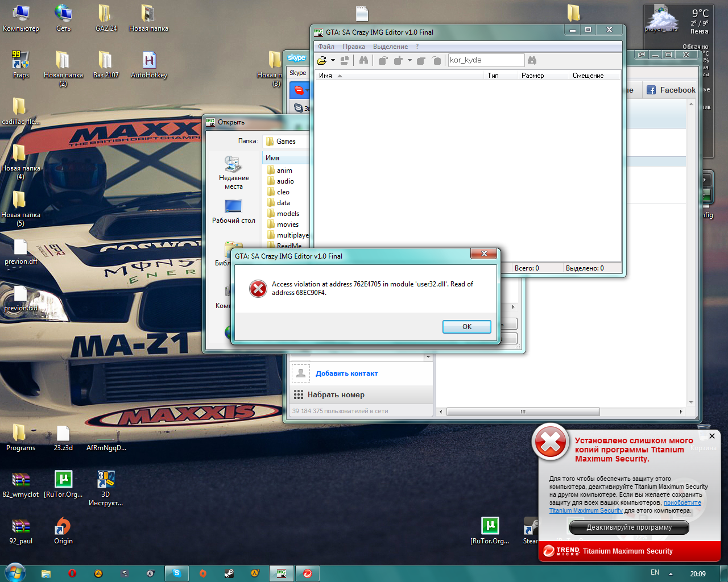
Task: Open the Файл menu in IMG Editor
Action: (326, 47)
